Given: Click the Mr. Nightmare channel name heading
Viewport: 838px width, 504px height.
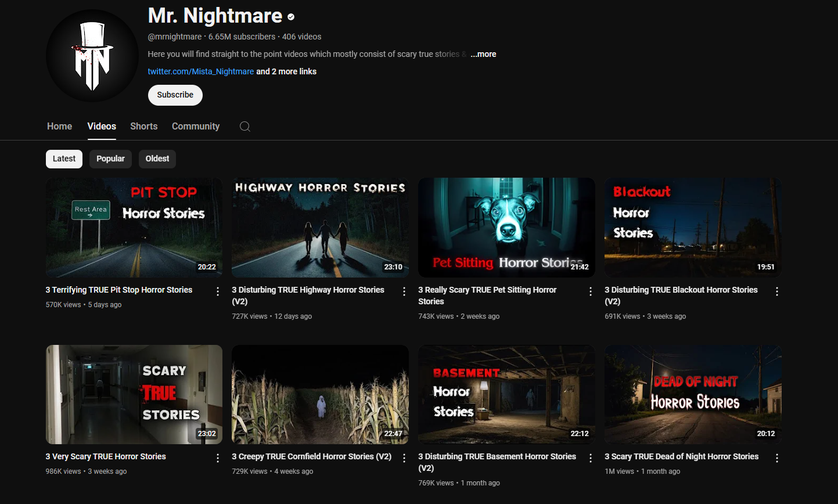Looking at the screenshot, I should (215, 16).
